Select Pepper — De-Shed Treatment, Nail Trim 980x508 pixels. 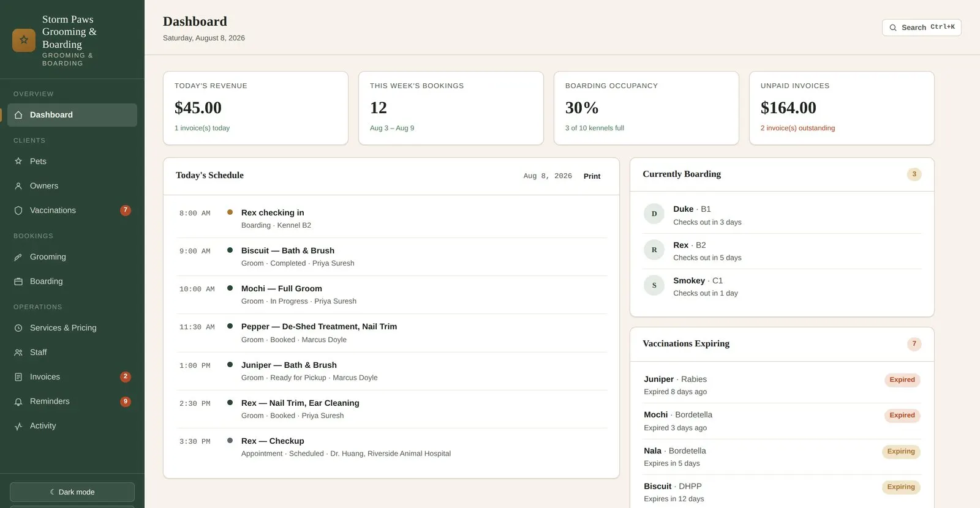coord(391,333)
